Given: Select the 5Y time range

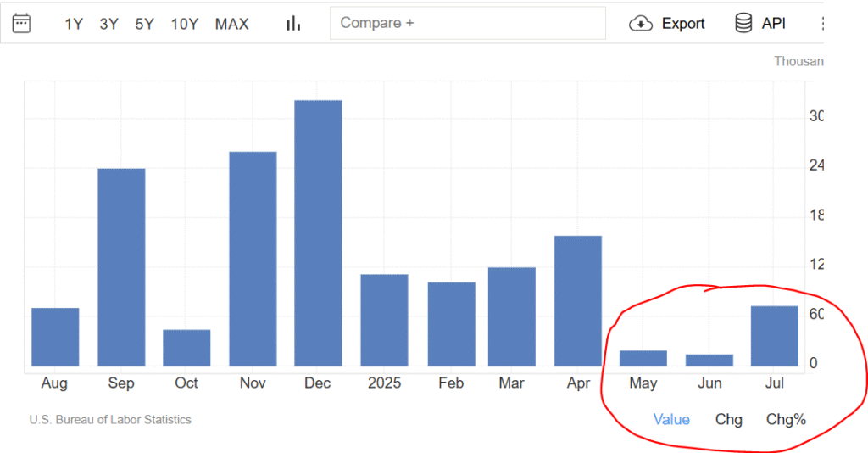Looking at the screenshot, I should point(144,24).
